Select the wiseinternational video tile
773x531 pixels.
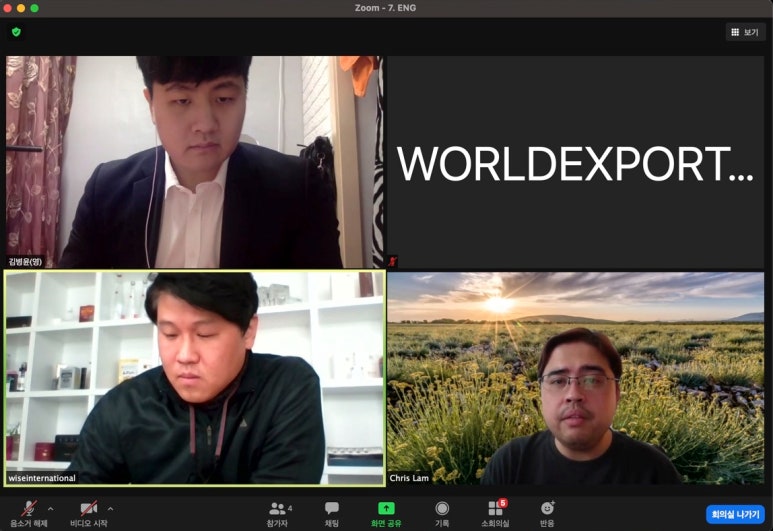point(194,378)
